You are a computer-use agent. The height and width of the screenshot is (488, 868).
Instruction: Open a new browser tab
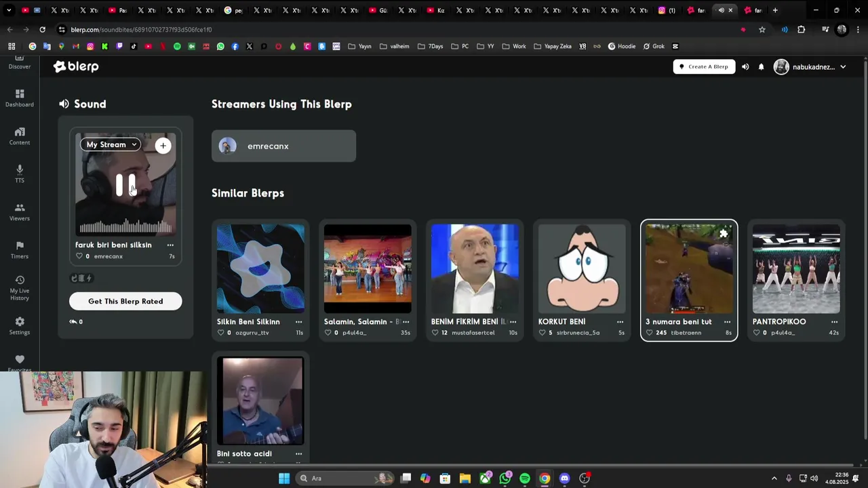775,10
